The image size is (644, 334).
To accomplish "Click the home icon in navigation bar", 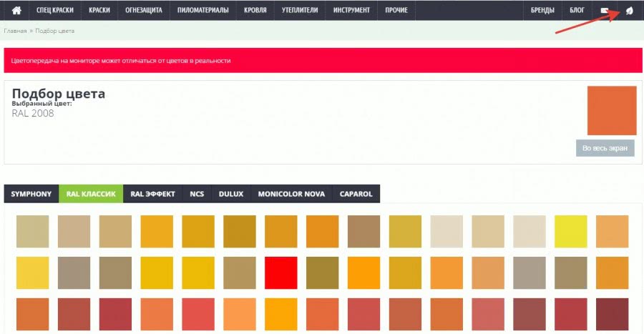I will (x=16, y=11).
